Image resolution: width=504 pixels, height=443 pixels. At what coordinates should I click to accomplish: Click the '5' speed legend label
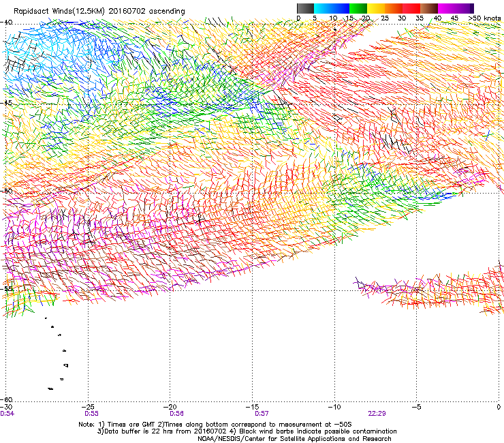point(315,18)
